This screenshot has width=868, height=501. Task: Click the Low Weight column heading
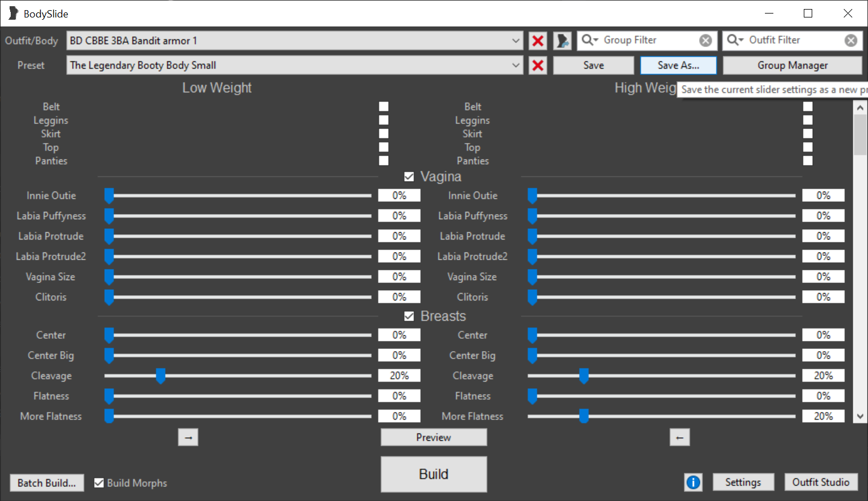click(x=217, y=88)
